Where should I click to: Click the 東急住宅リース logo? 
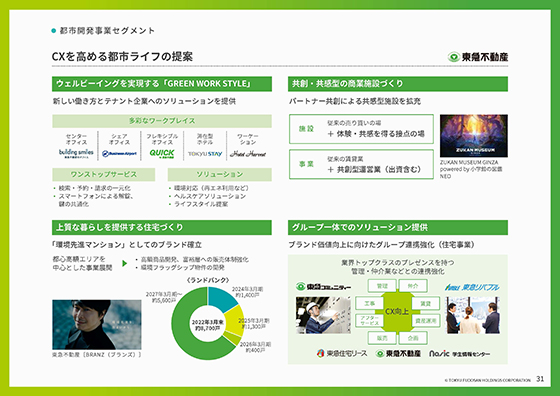coord(342,353)
